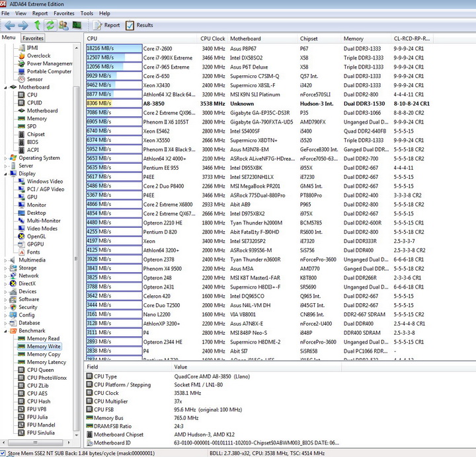The image size is (476, 457).
Task: Open the Favorites menu
Action: point(64,13)
